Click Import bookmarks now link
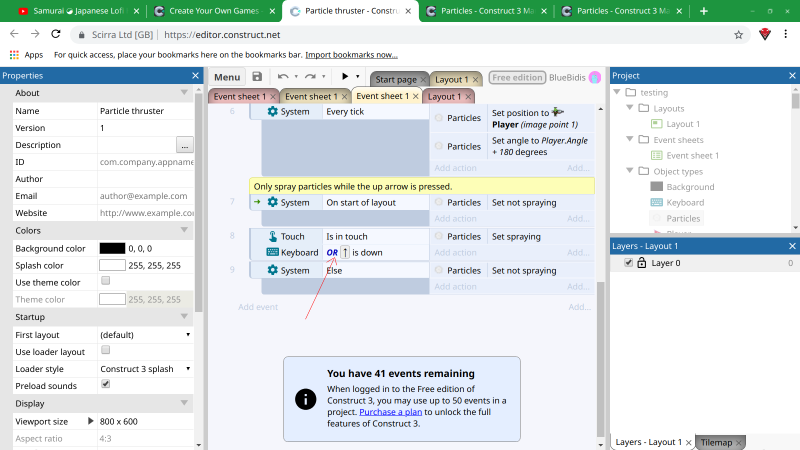This screenshot has width=800, height=450. coord(351,55)
